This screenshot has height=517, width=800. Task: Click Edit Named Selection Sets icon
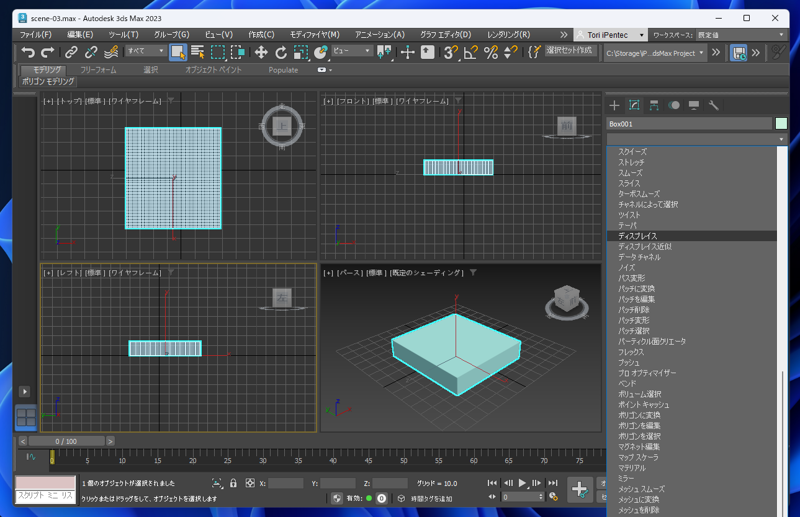pos(534,52)
